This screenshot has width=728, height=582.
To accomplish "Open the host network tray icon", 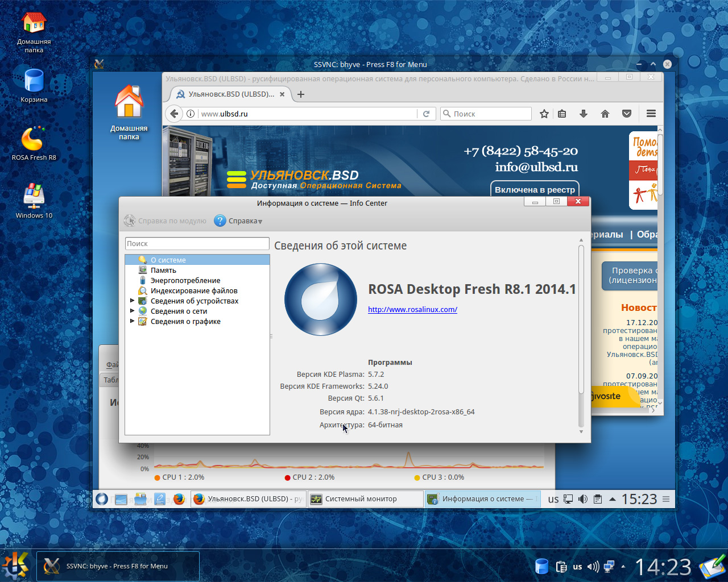I will pyautogui.click(x=609, y=567).
